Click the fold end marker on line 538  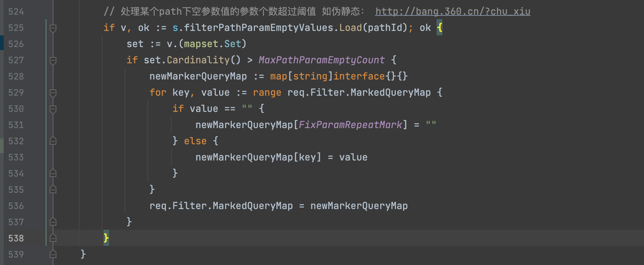click(x=53, y=238)
